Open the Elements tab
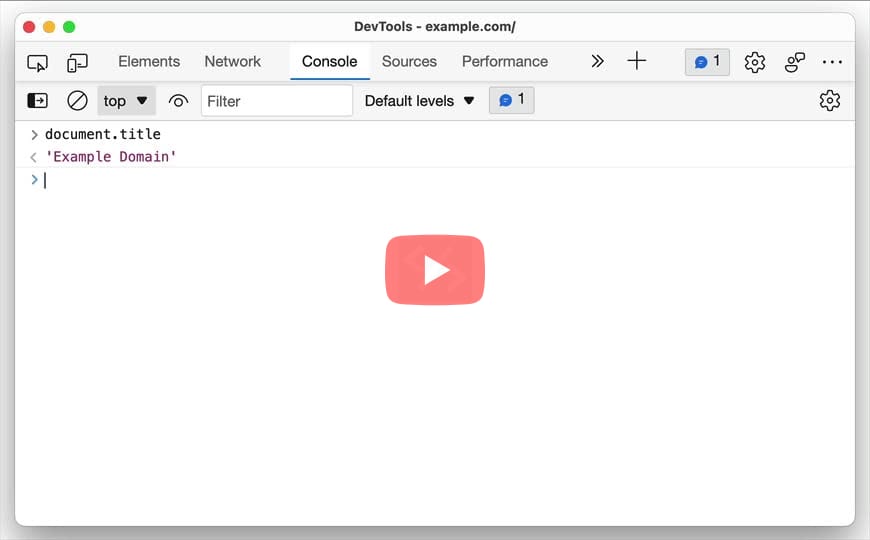 point(149,62)
